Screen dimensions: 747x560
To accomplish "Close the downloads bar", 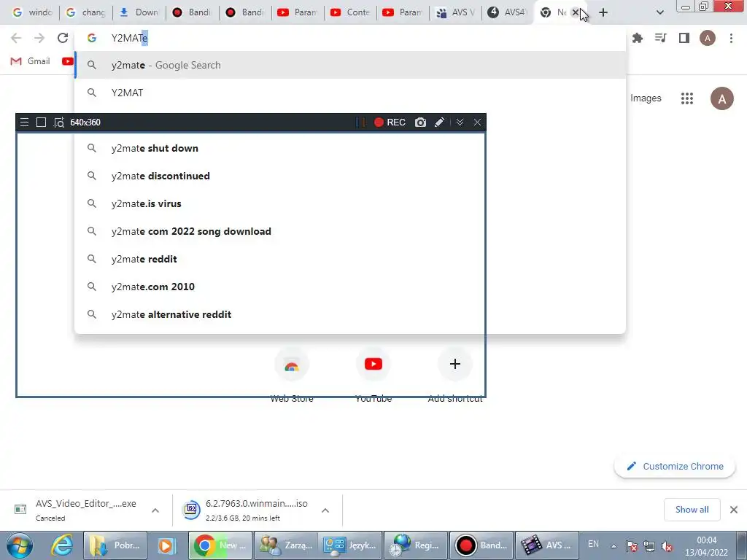I will (734, 510).
